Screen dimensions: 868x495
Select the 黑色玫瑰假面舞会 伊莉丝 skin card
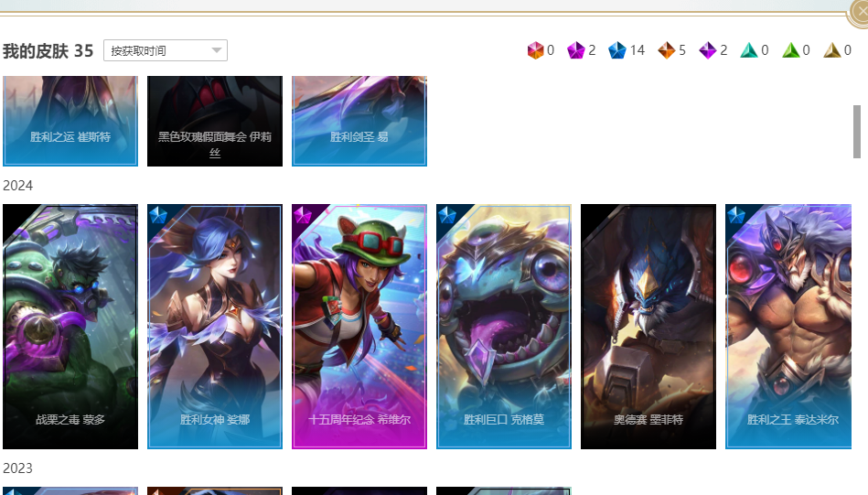pos(215,121)
